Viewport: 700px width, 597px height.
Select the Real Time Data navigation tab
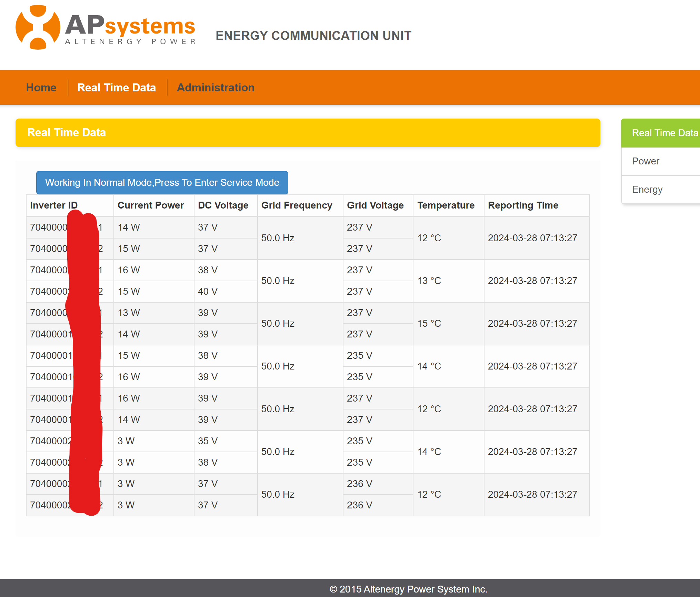117,88
